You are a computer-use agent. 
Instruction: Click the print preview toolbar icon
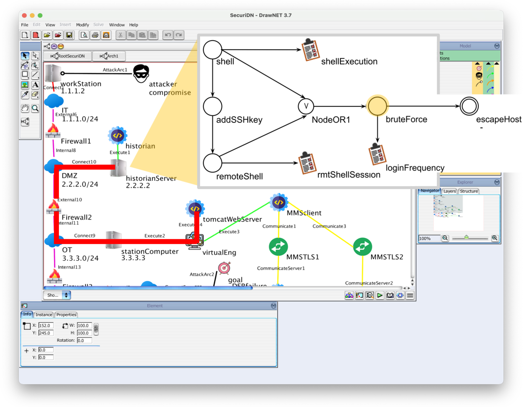(x=84, y=35)
